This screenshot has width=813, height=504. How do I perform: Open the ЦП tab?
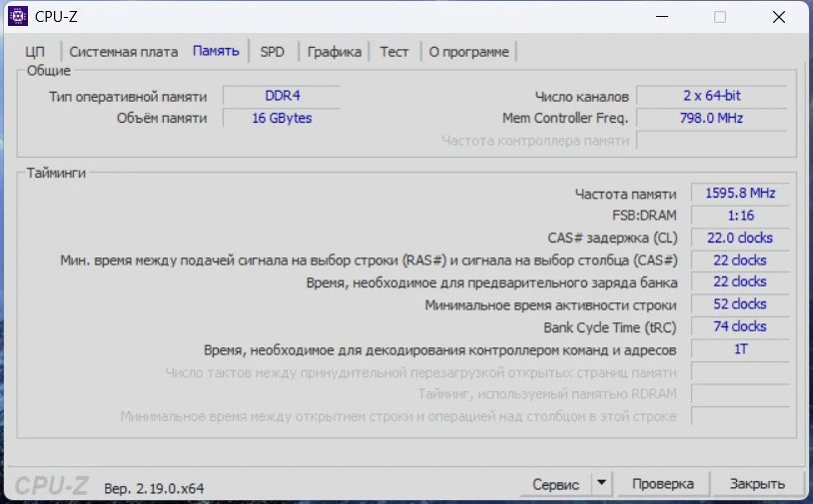coord(35,52)
